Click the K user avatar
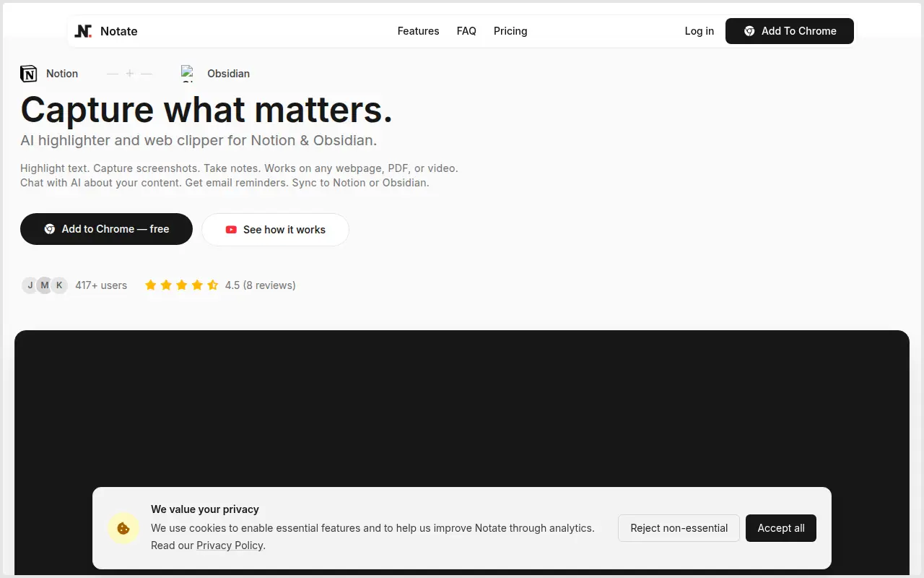This screenshot has height=578, width=924. [x=59, y=285]
